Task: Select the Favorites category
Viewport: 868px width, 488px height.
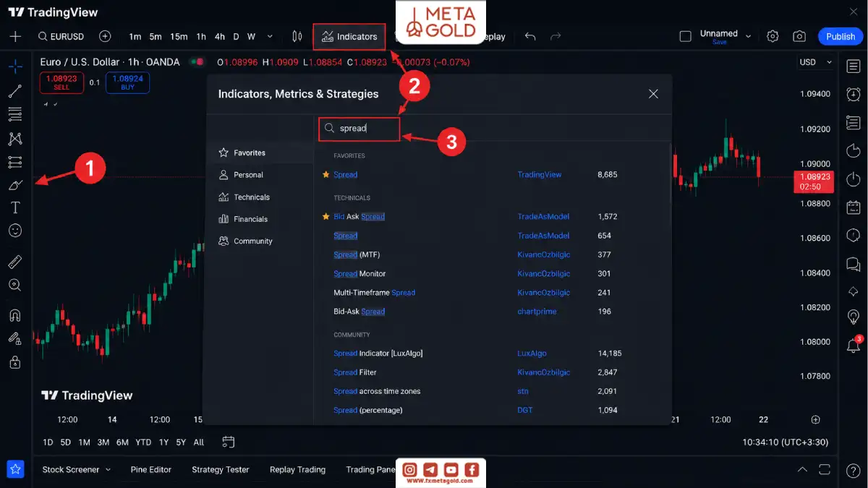Action: pyautogui.click(x=259, y=153)
